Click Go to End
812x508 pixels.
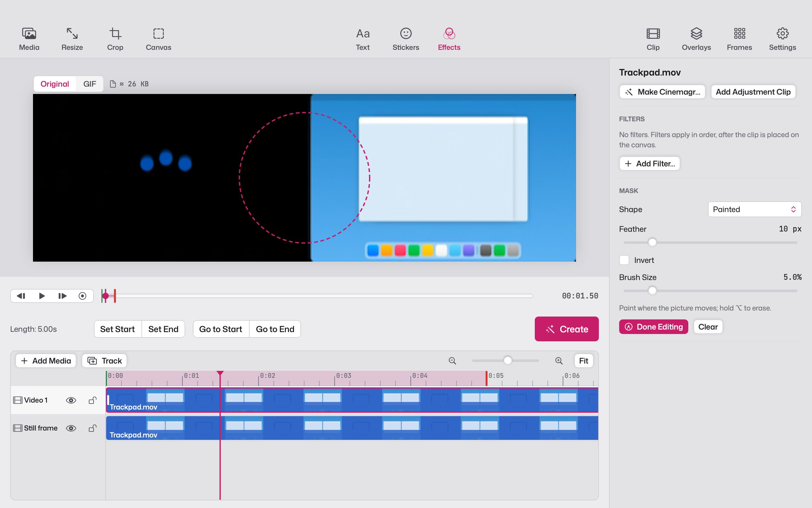pyautogui.click(x=275, y=329)
